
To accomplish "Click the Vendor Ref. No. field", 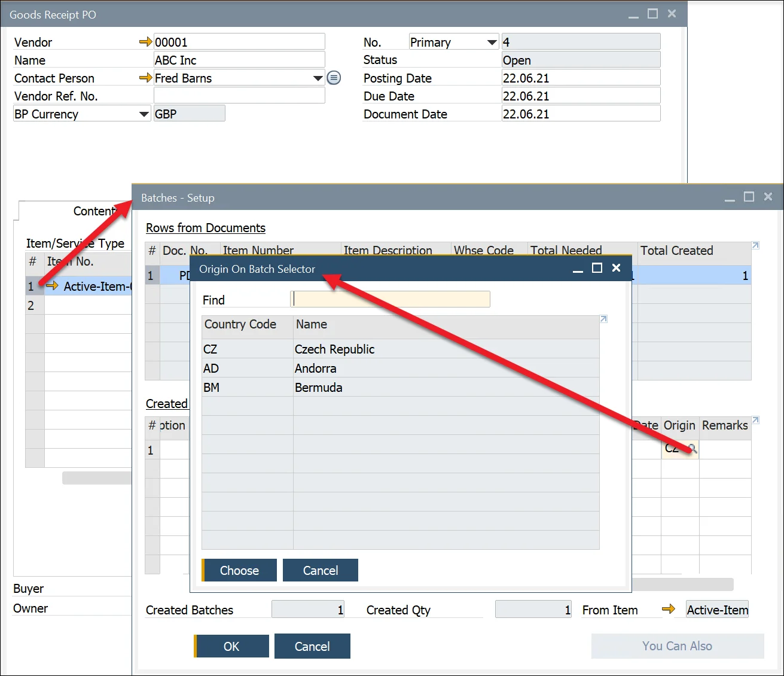I will click(239, 96).
